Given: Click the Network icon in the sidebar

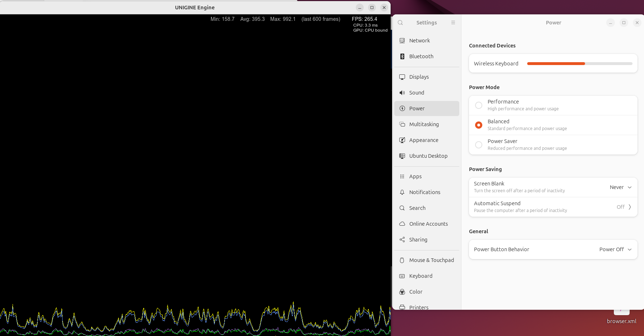Looking at the screenshot, I should (x=402, y=41).
